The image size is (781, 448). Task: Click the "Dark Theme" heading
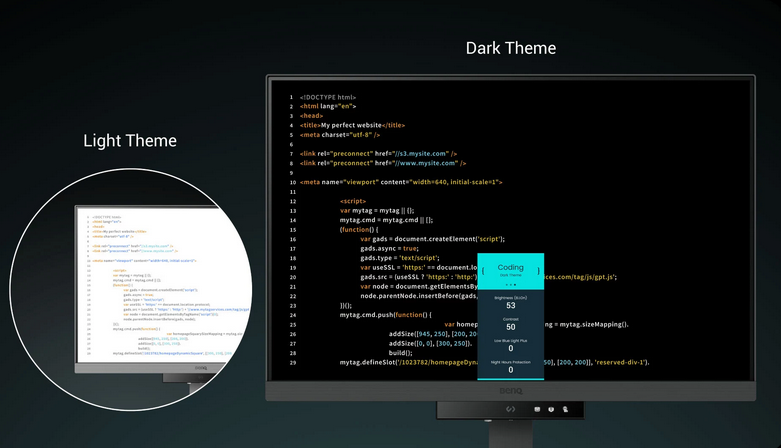pyautogui.click(x=511, y=48)
